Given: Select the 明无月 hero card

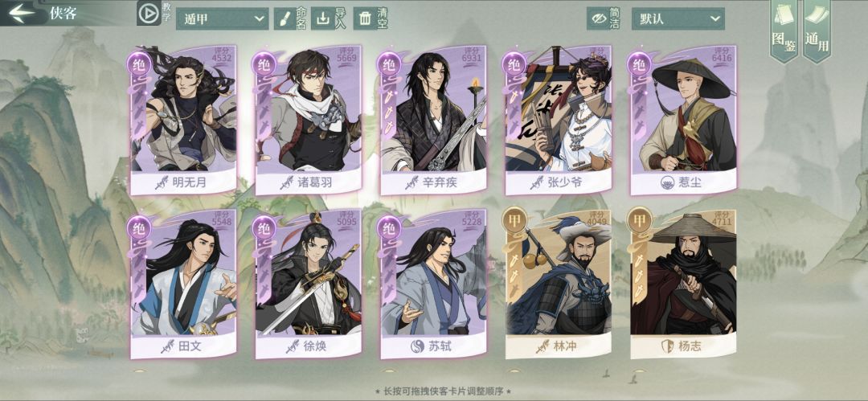Looking at the screenshot, I should tap(184, 121).
